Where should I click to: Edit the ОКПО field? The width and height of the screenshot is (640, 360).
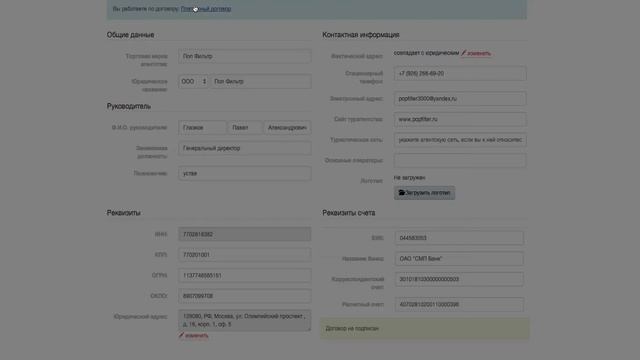[244, 296]
